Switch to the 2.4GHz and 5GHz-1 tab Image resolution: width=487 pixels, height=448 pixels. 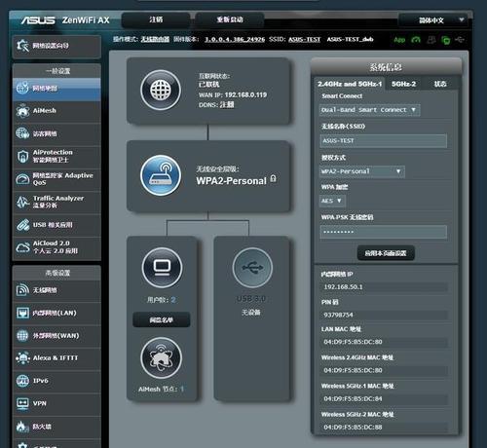tap(350, 84)
